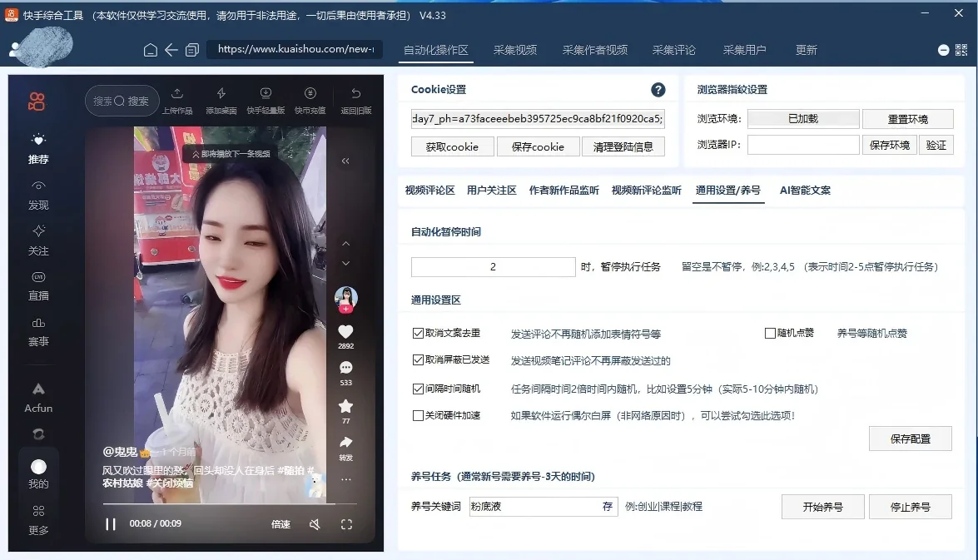The height and width of the screenshot is (560, 978).
Task: Click the Kuaishou logo in sidebar
Action: pyautogui.click(x=37, y=101)
